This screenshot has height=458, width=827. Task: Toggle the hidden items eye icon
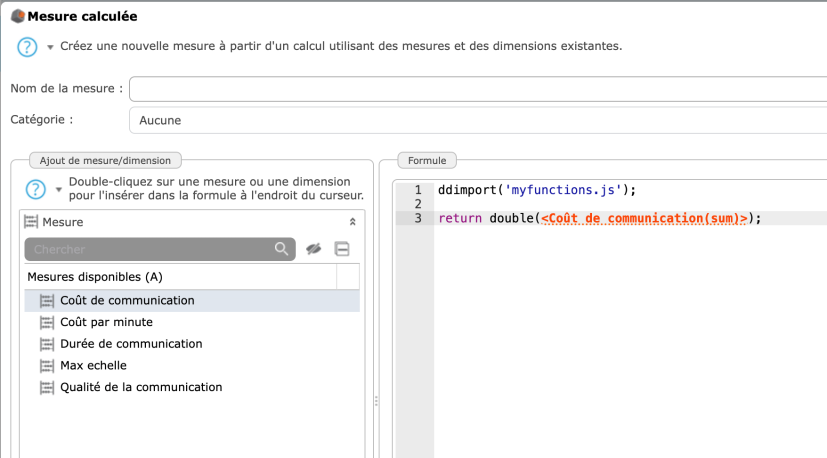(x=314, y=249)
